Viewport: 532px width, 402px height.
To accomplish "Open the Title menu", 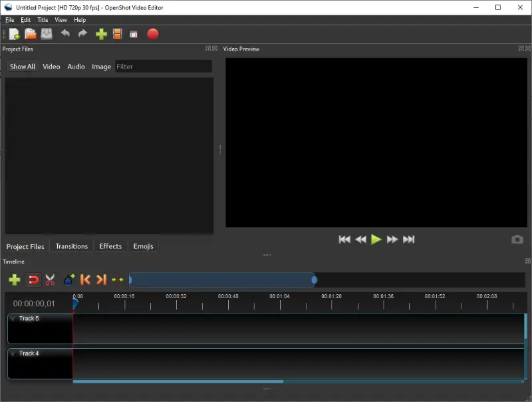I will point(43,20).
